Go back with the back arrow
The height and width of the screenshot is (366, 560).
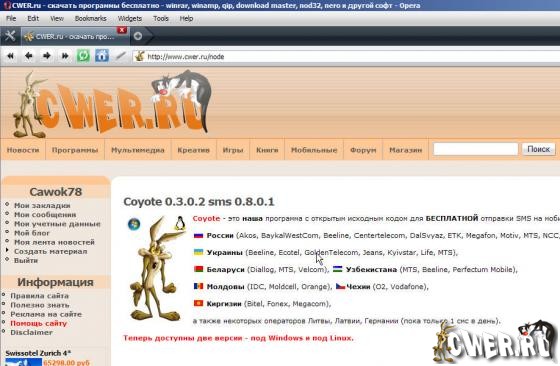29,56
